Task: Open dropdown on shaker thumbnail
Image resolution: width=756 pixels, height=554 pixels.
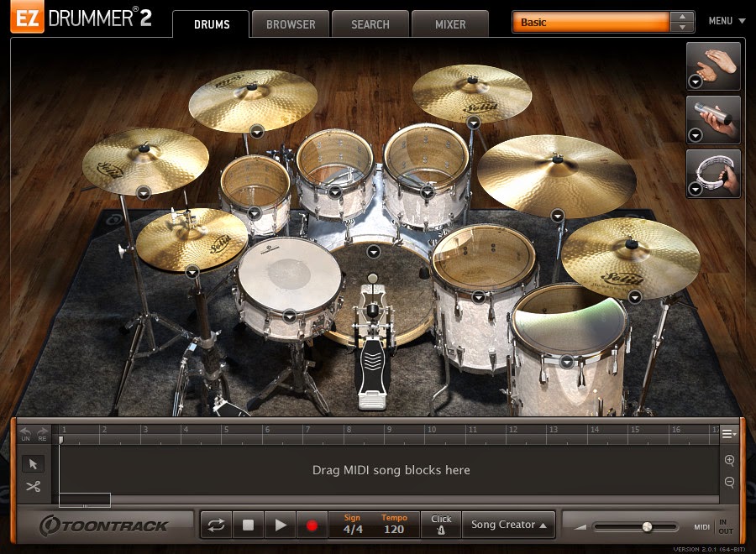Action: point(695,136)
